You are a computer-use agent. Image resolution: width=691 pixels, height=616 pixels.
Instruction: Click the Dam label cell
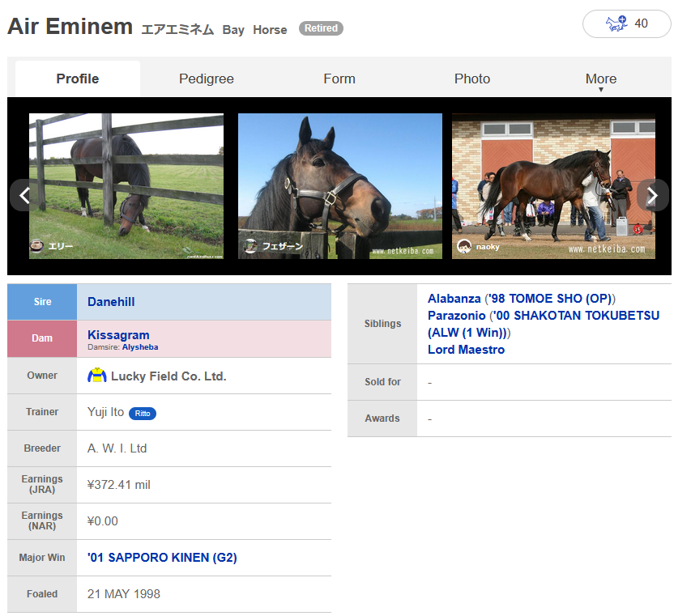(42, 338)
